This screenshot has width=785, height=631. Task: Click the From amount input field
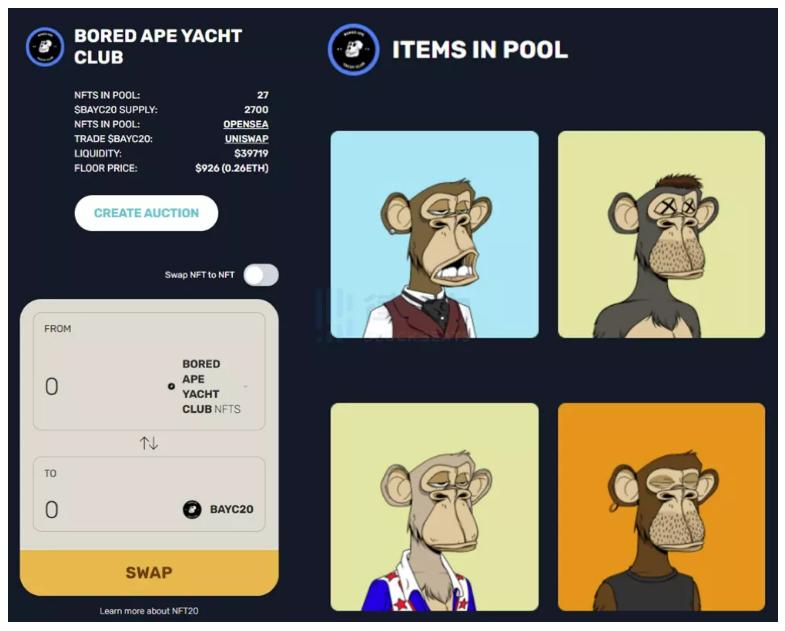100,386
